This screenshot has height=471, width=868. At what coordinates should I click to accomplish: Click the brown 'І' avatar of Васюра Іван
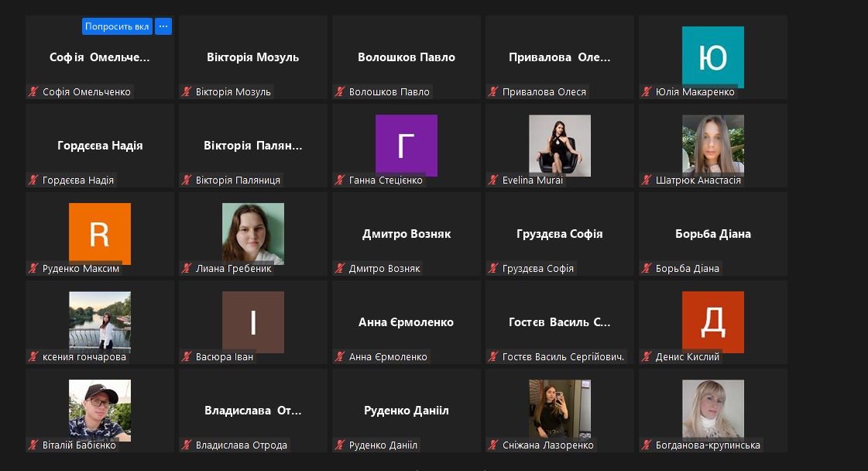point(252,321)
